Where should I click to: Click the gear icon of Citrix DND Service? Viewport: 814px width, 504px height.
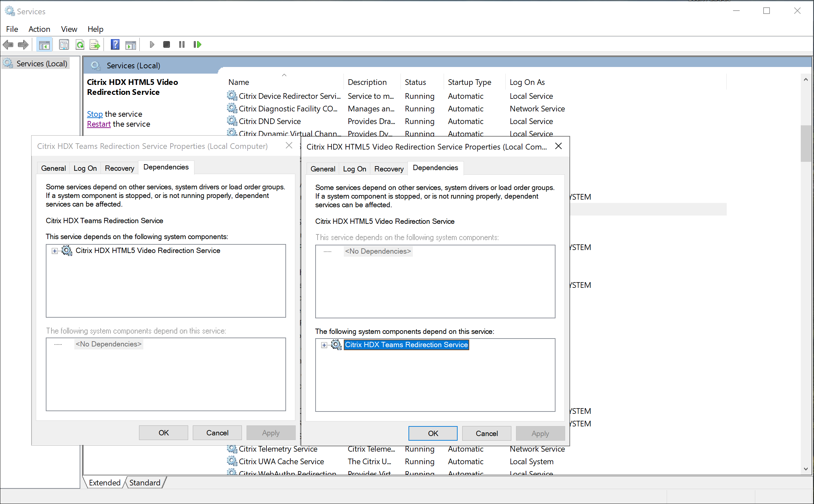click(x=232, y=121)
